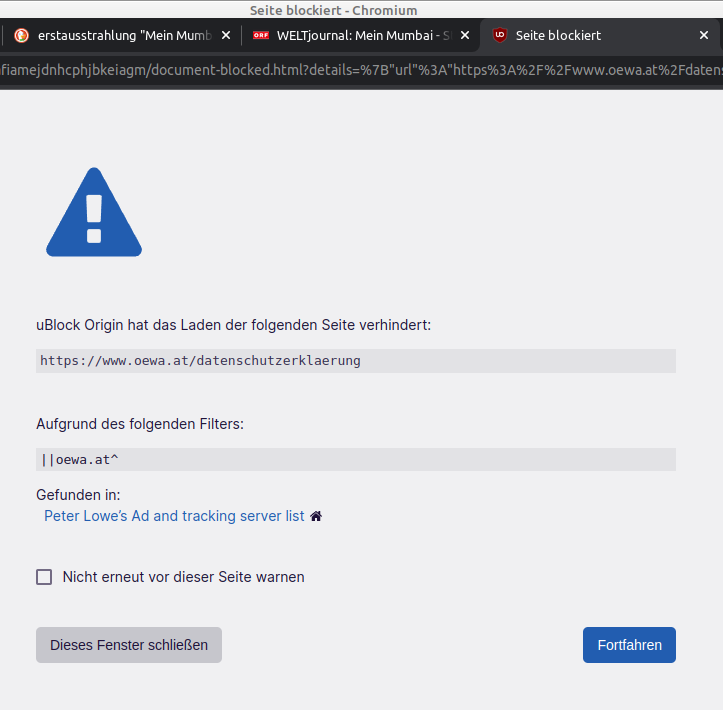Open Peter Lowe's Ad and tracking server list

174,516
